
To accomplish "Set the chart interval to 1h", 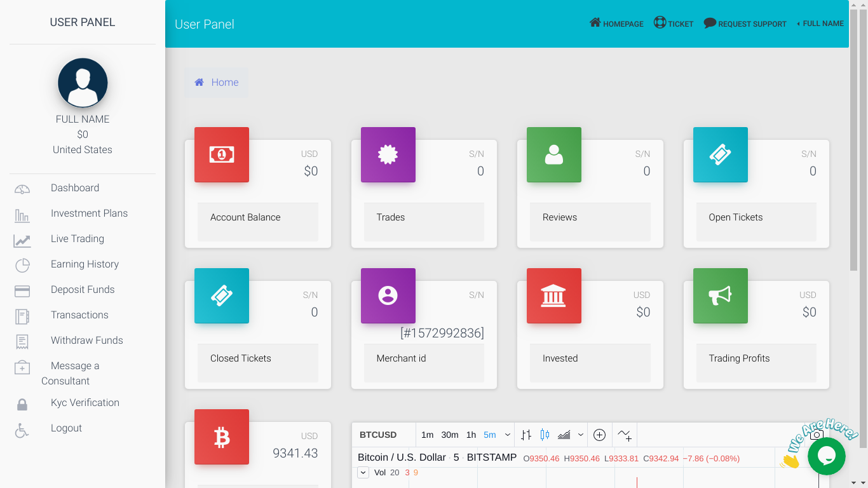I will [471, 435].
